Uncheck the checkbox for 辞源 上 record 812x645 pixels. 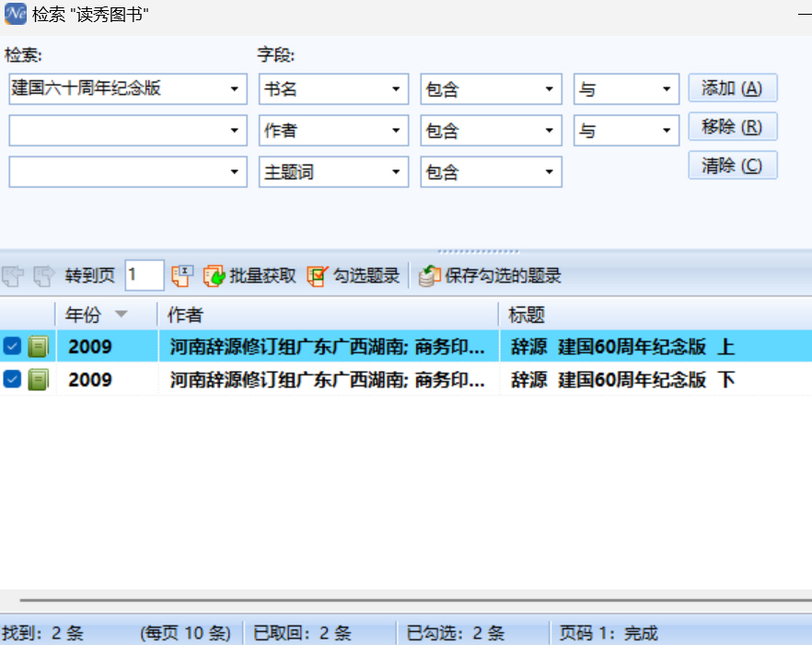tap(12, 347)
